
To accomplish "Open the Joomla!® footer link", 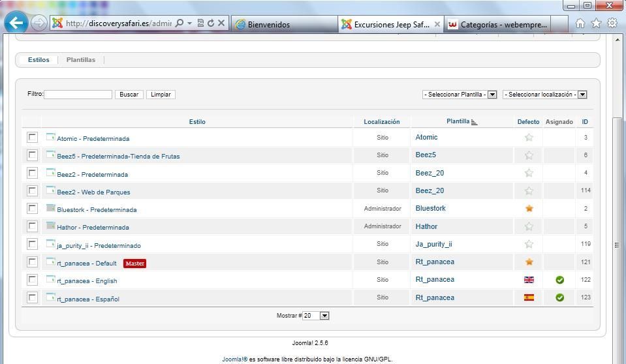I will (x=235, y=359).
